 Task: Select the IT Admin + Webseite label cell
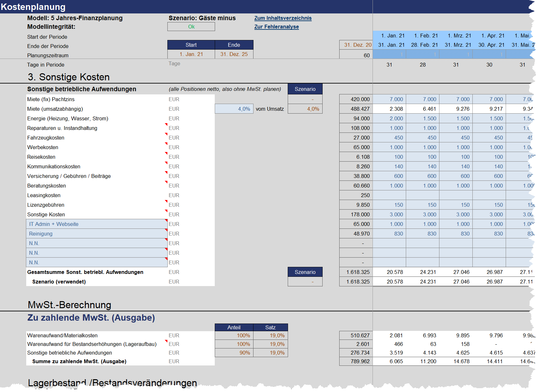(x=96, y=224)
